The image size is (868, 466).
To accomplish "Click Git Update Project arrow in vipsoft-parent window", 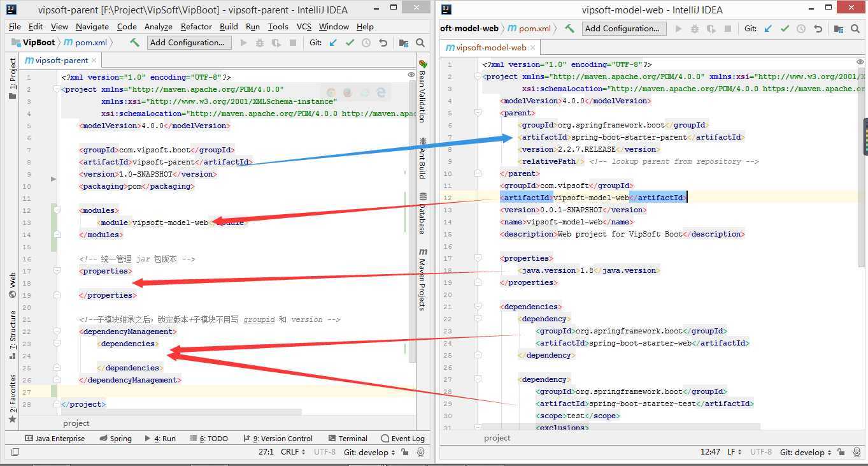I will tap(333, 43).
